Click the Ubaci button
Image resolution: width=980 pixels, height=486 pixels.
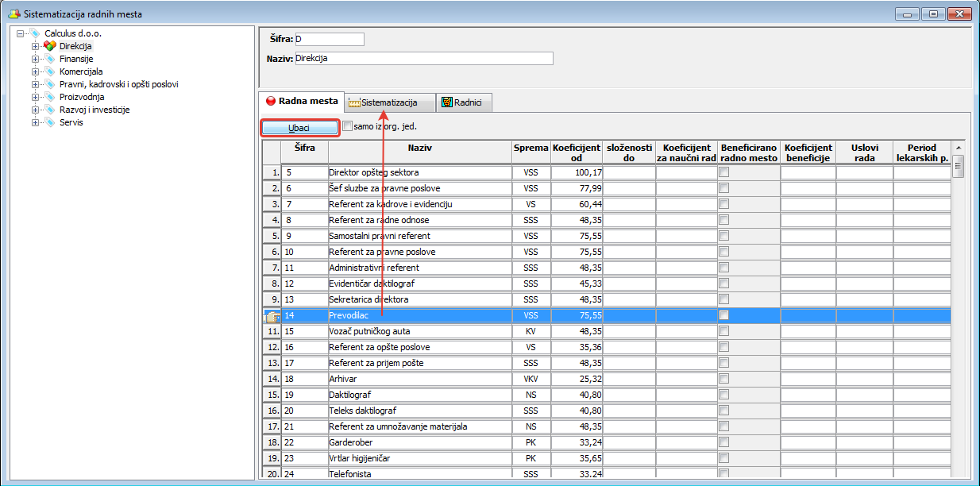300,128
